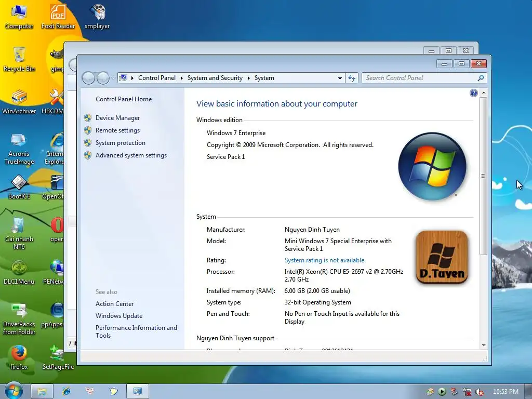Image resolution: width=532 pixels, height=399 pixels.
Task: Open Windows Explorer from the taskbar
Action: [x=42, y=391]
